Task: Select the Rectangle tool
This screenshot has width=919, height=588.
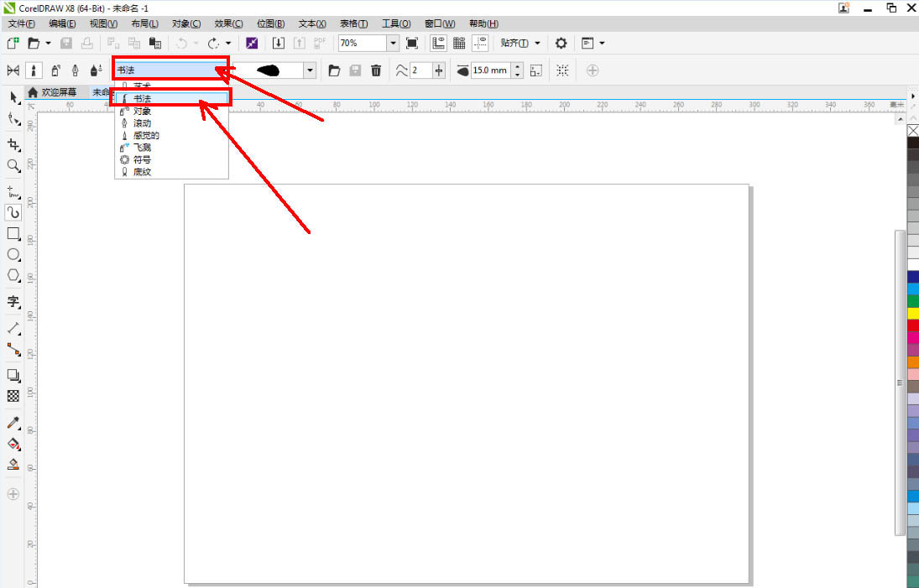Action: coord(13,234)
